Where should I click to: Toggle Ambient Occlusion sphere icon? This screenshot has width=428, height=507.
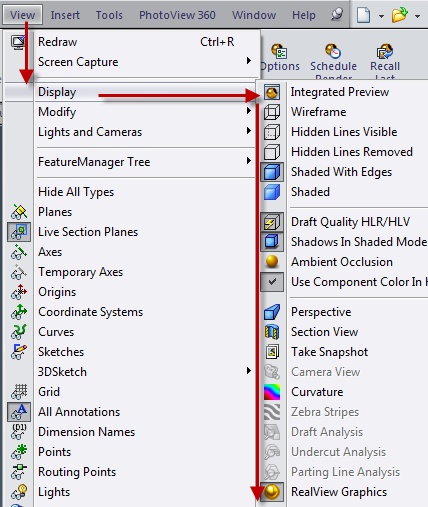point(272,261)
